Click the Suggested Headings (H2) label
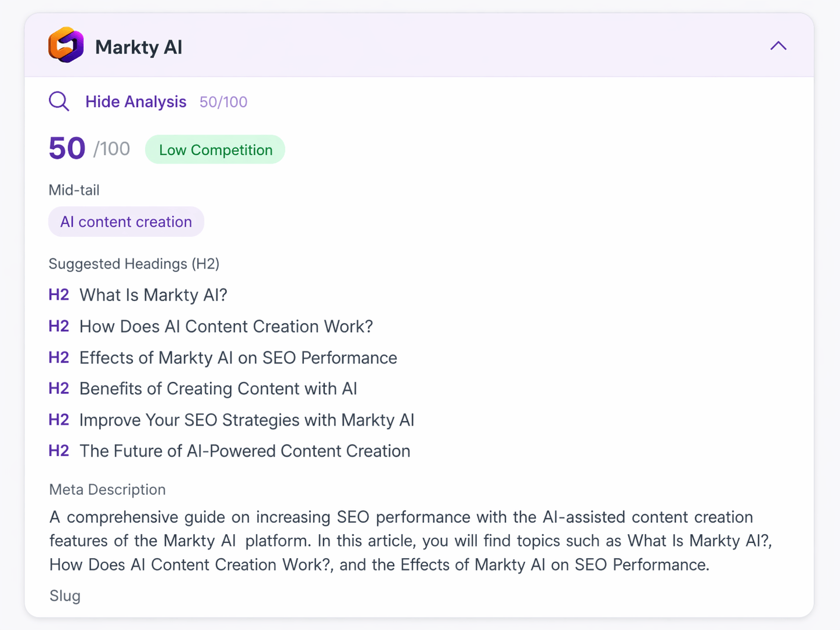Screen dimensions: 840x630 click(134, 264)
